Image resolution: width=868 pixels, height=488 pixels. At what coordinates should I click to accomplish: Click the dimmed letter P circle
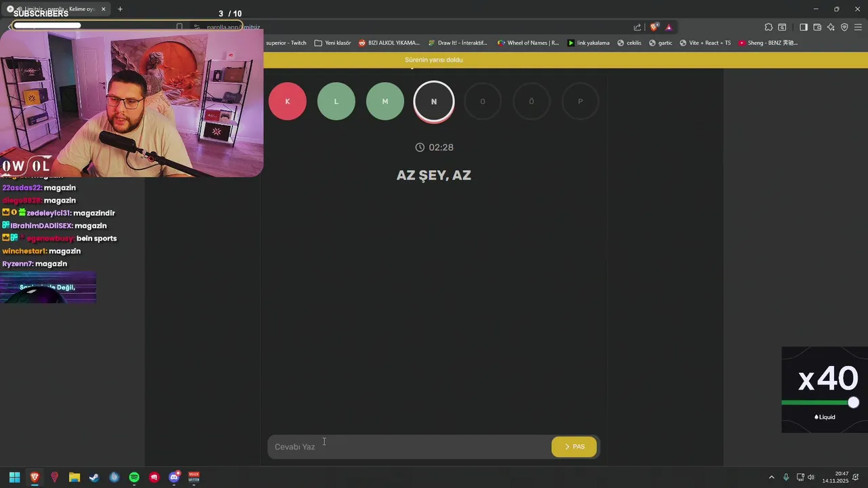tap(580, 102)
